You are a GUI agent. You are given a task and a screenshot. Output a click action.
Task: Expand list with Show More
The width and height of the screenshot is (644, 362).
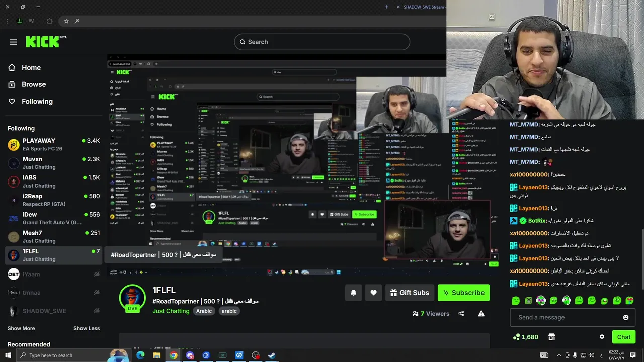(21, 328)
